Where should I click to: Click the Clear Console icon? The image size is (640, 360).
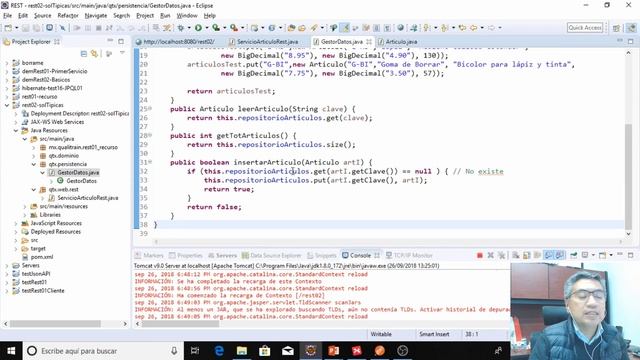pos(516,256)
